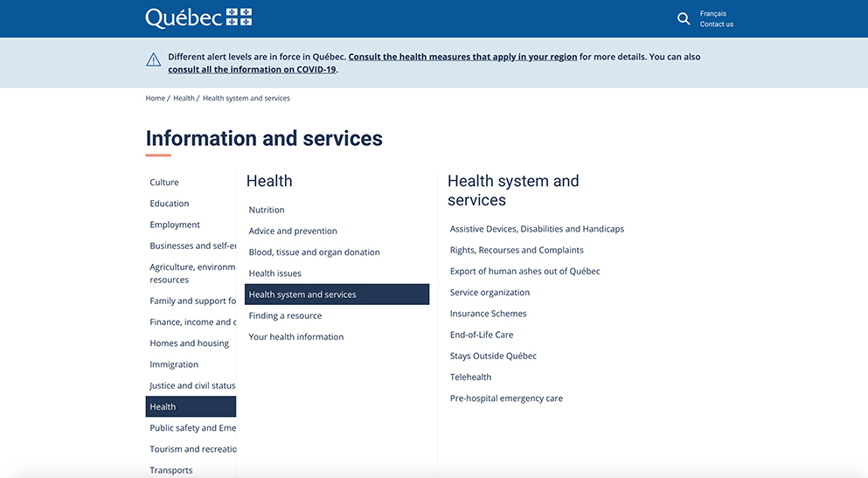This screenshot has width=868, height=478.
Task: Open Service organization
Action: pos(490,292)
